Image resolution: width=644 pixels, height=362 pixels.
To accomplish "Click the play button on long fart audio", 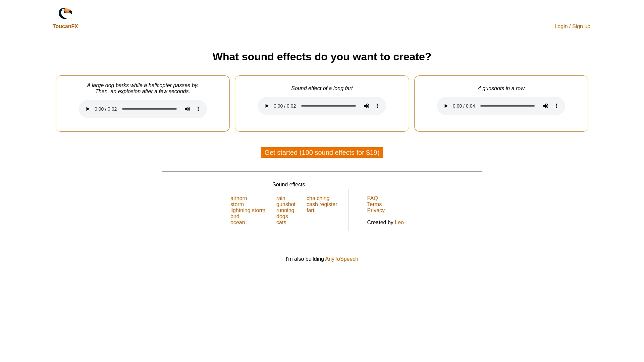I will point(267,106).
